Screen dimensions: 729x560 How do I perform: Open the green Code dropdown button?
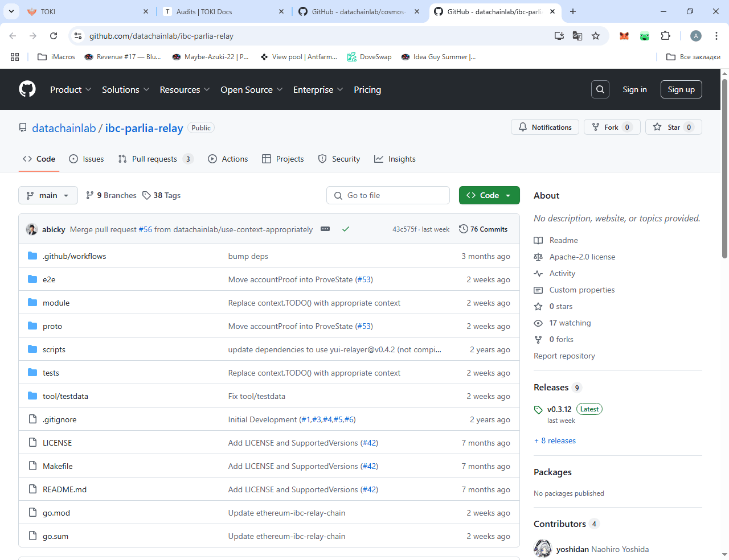(x=489, y=195)
